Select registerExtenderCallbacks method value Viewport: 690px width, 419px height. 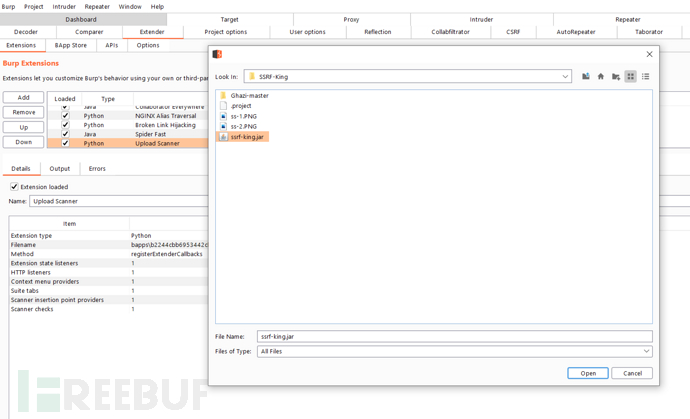click(x=167, y=254)
